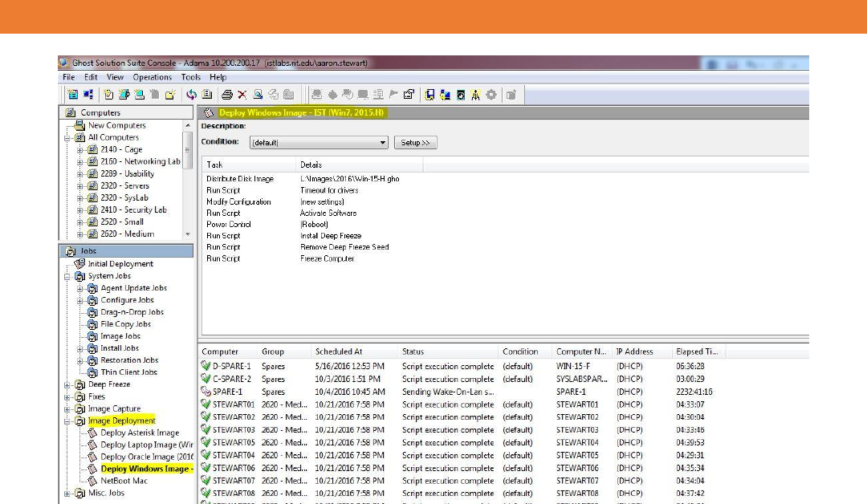Click the NetBoot Mac job icon

pos(92,481)
